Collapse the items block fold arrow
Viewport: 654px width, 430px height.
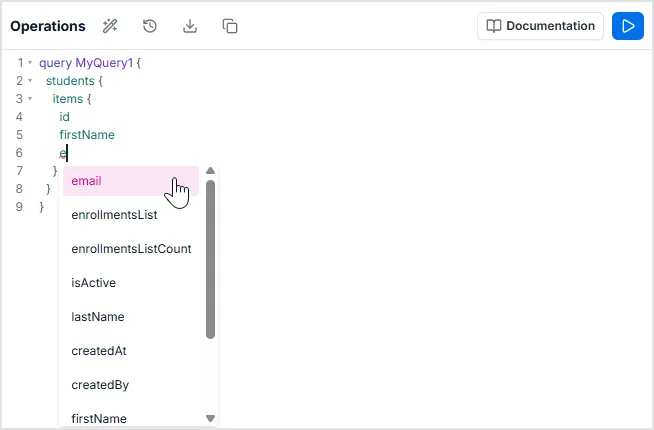30,99
